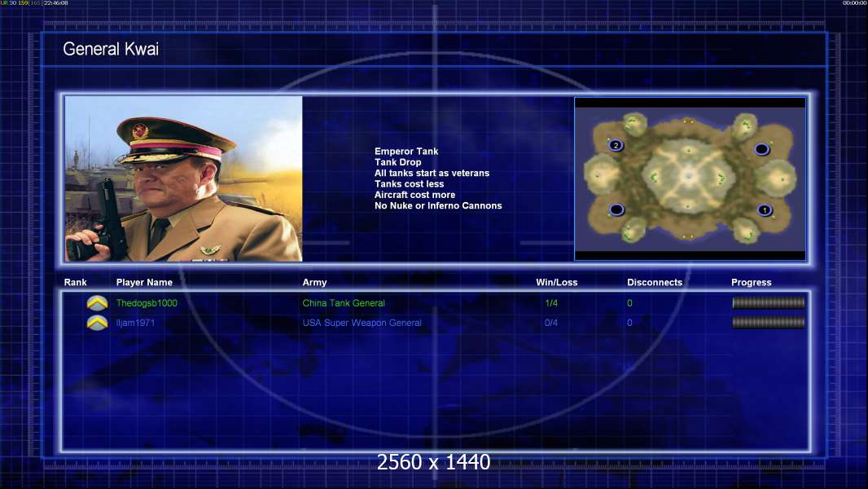Click the Player Name column header
Screen dimensions: 868x489
(x=144, y=282)
